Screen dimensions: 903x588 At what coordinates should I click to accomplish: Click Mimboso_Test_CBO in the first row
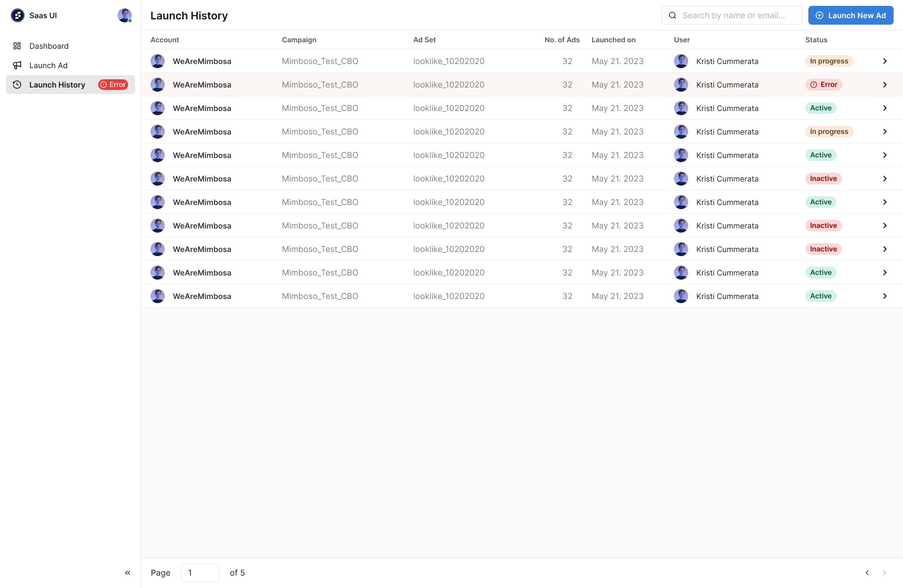click(320, 61)
